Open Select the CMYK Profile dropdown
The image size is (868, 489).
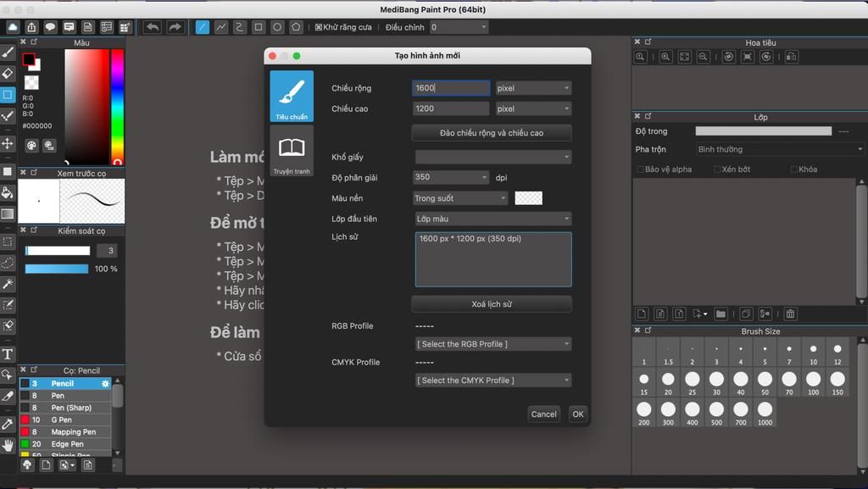tap(493, 381)
